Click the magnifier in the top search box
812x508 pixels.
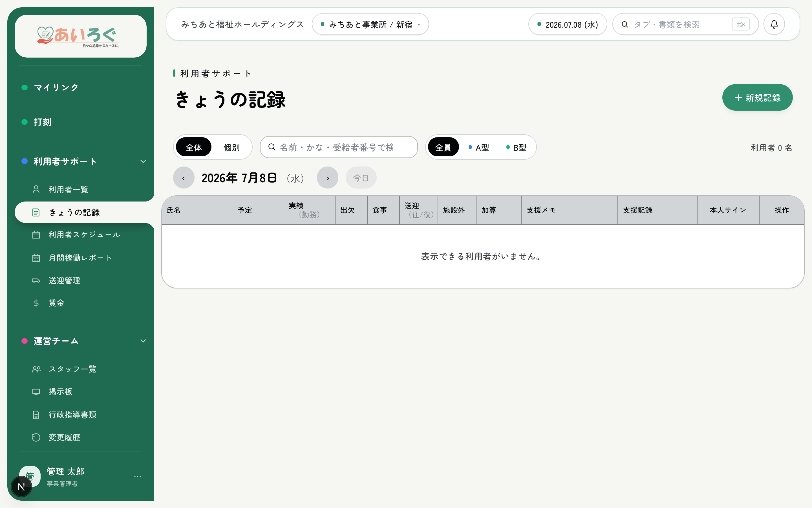click(x=625, y=24)
